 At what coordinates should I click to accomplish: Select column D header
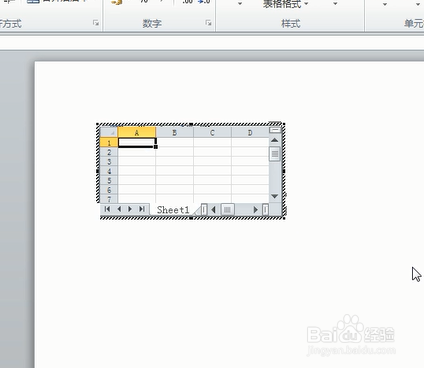point(250,132)
